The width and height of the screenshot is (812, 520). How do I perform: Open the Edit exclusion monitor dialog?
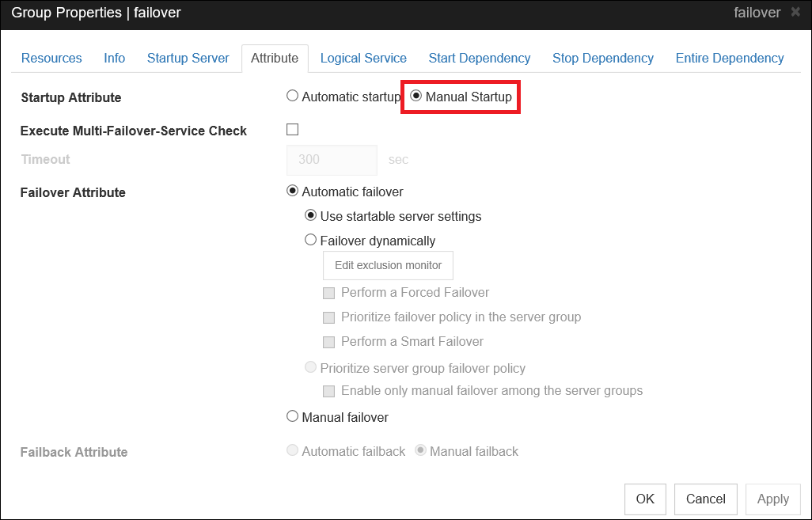point(387,265)
